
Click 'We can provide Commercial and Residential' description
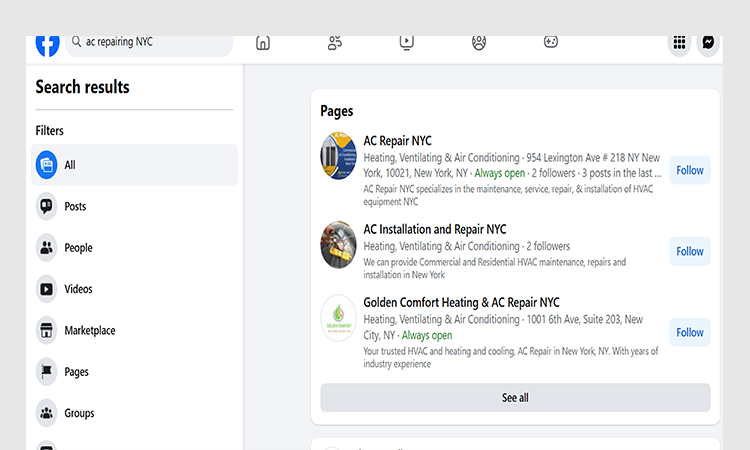tap(495, 268)
